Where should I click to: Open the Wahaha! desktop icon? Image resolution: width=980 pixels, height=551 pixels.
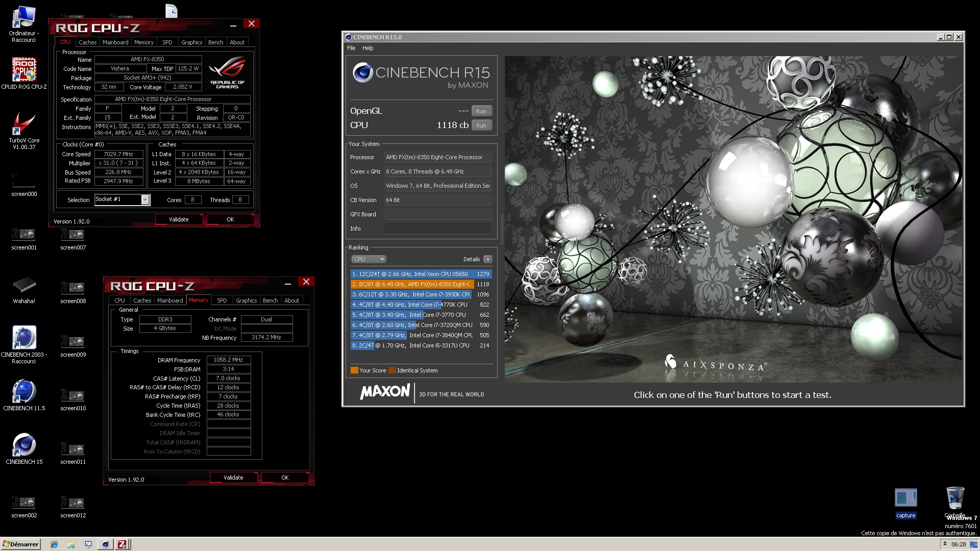coord(23,290)
